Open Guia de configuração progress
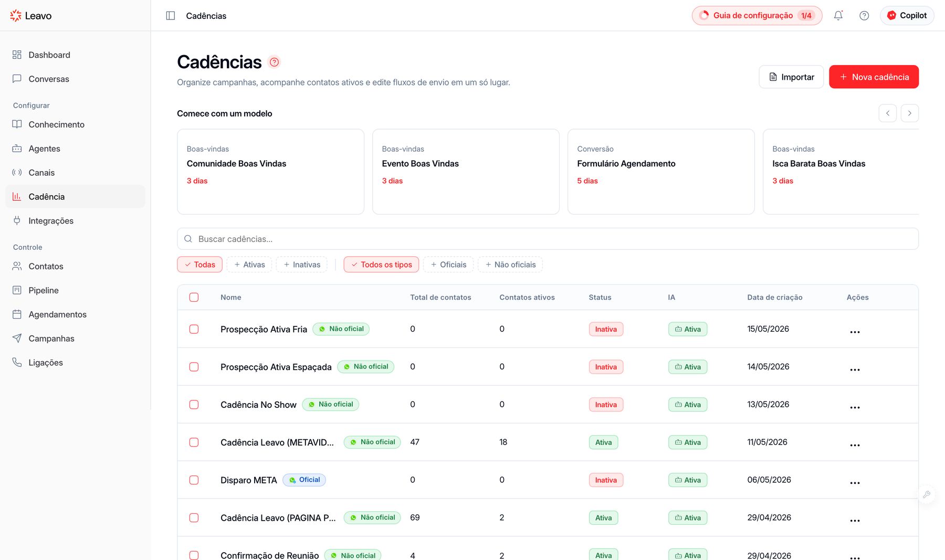945x560 pixels. coord(757,16)
